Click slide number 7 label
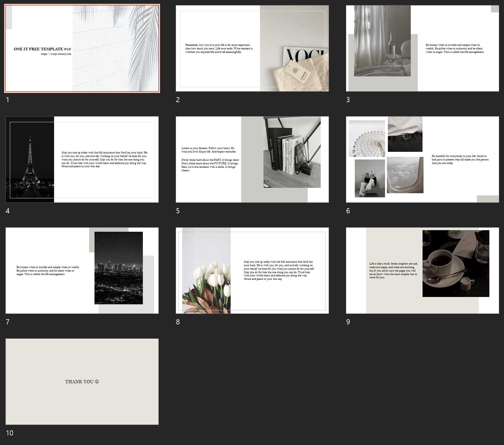 coord(8,322)
